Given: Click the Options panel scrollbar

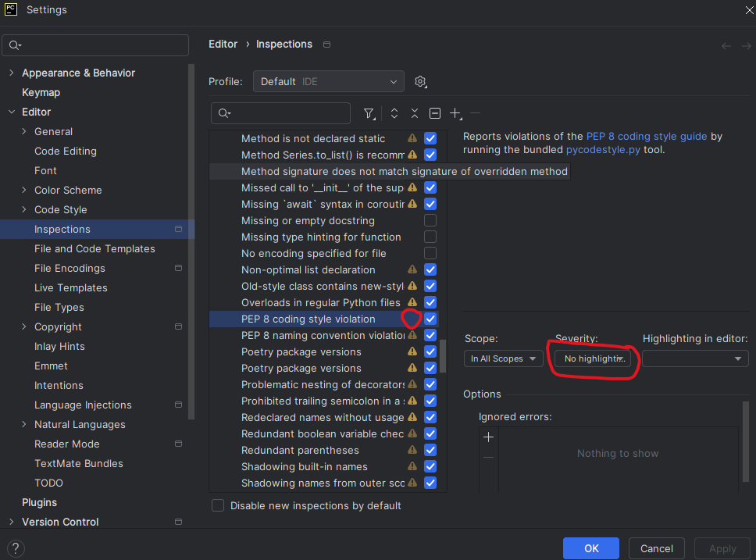Looking at the screenshot, I should [745, 444].
